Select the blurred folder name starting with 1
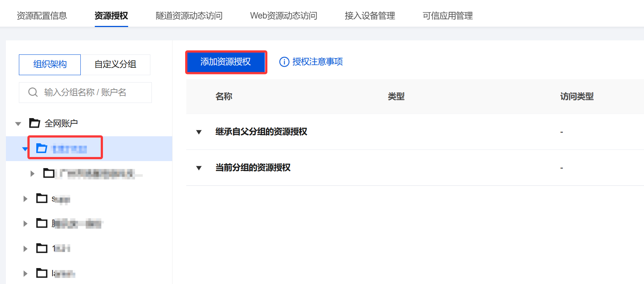 tap(61, 248)
